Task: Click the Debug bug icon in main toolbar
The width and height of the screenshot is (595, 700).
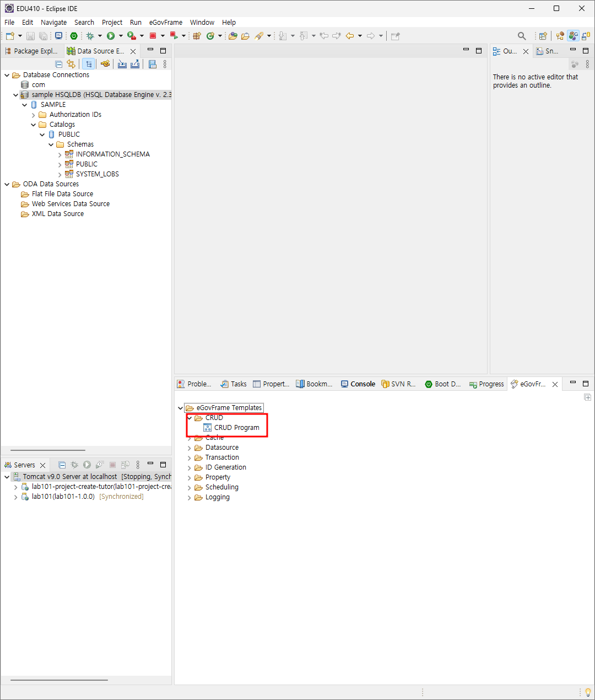Action: [90, 36]
